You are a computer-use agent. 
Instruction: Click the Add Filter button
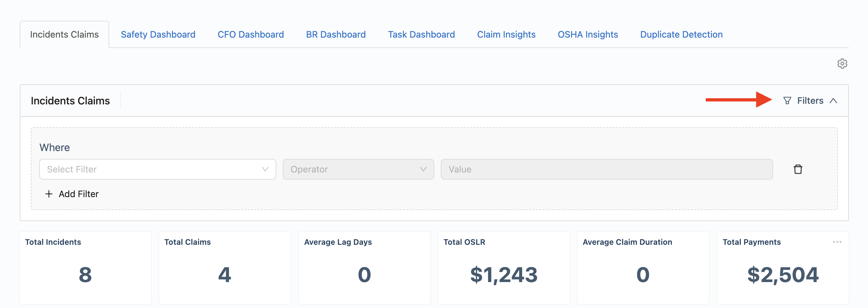coord(72,194)
